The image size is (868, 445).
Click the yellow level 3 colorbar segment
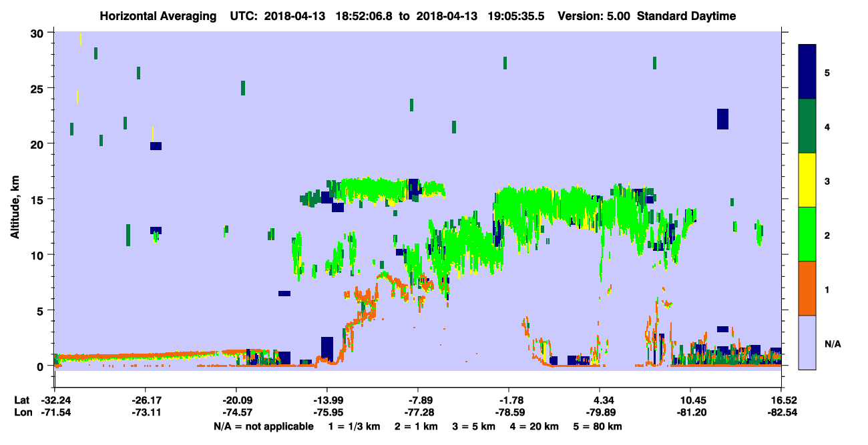point(807,180)
